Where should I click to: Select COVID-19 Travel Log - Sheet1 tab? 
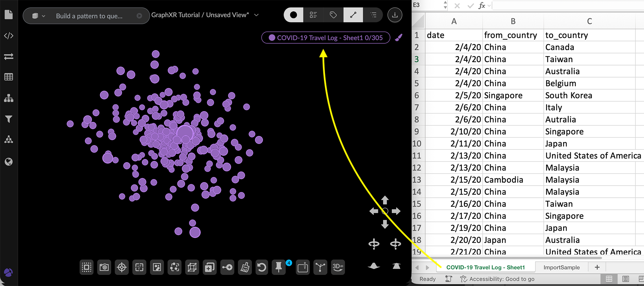485,268
